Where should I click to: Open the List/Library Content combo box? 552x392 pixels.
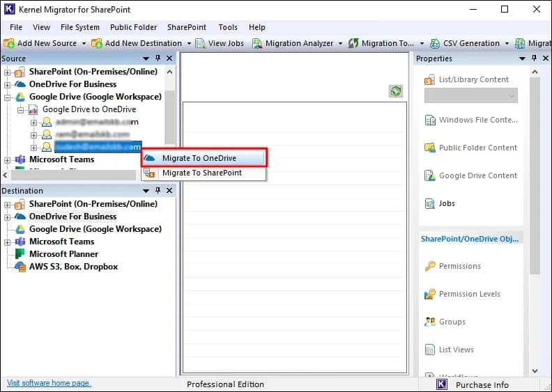click(470, 95)
